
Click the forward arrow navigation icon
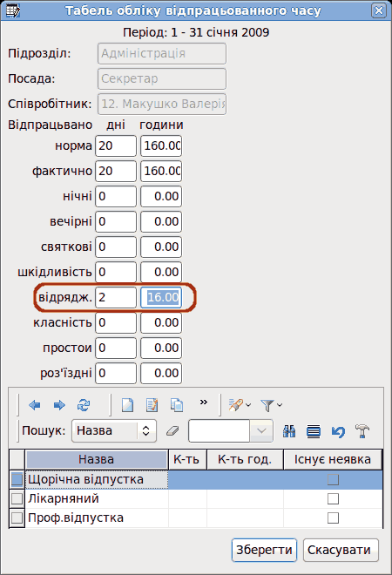[x=59, y=405]
